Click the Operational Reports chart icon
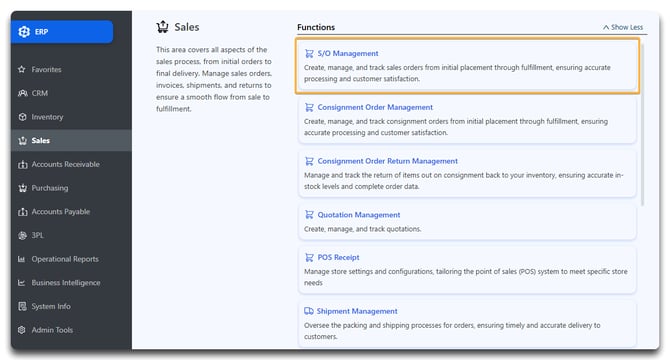Image resolution: width=670 pixels, height=360 pixels. (21, 259)
